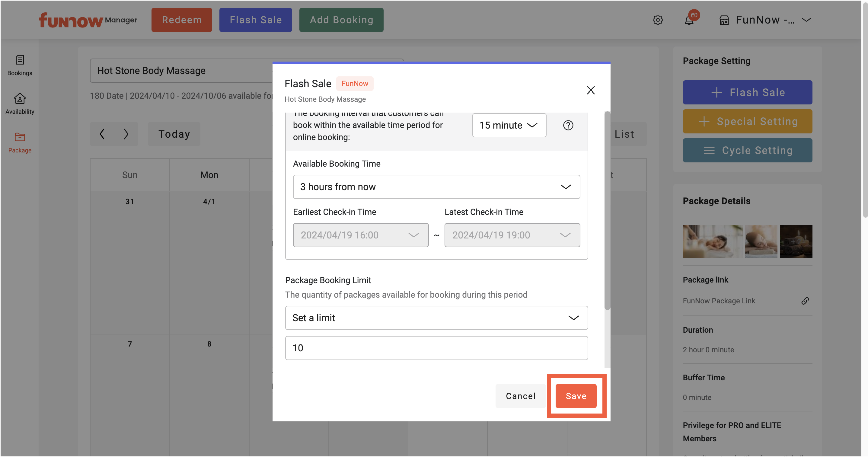Open the Available Booking Time dropdown
The image size is (868, 457).
tap(436, 187)
